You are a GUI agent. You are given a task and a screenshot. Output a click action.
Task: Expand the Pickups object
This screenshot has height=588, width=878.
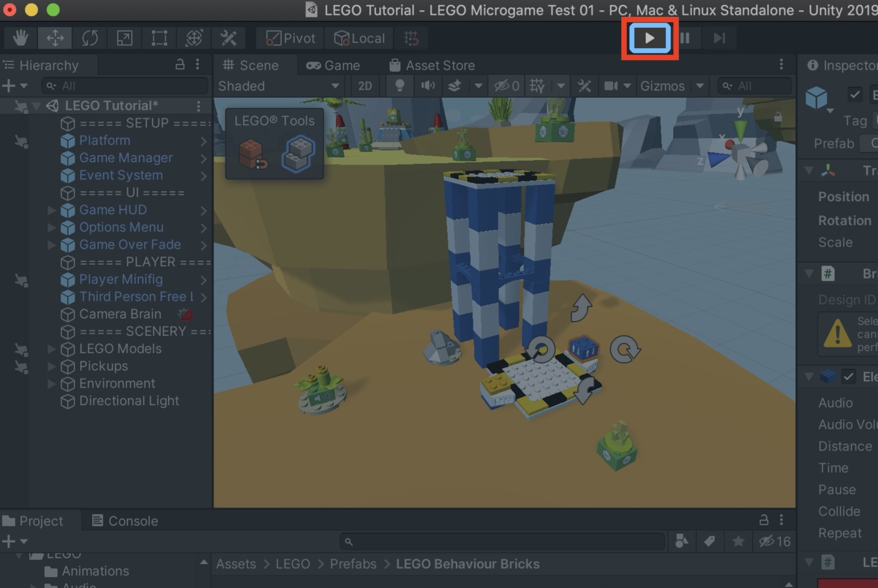[x=51, y=366]
